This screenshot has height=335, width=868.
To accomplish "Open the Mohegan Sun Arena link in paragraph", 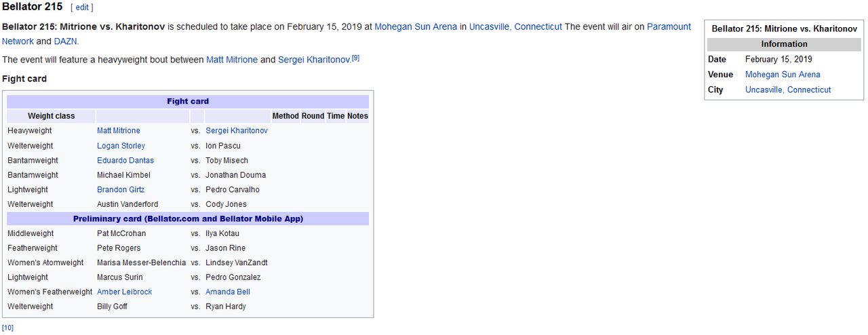I will 416,26.
